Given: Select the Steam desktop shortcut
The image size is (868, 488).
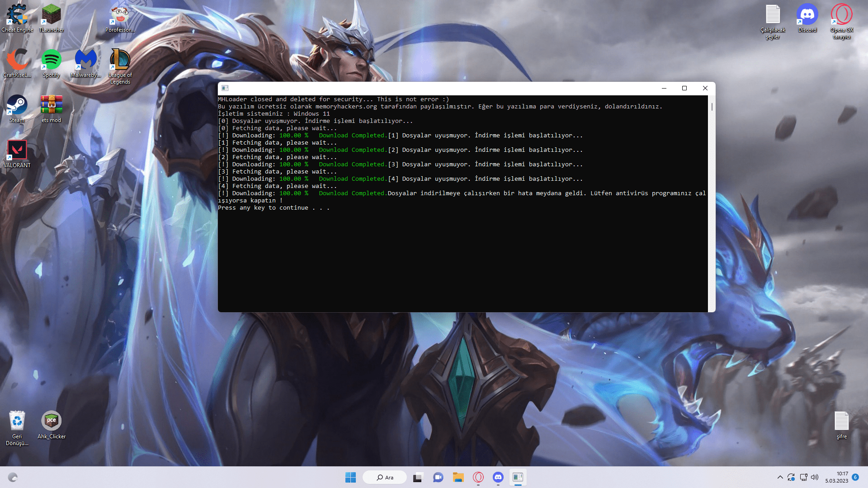Looking at the screenshot, I should [x=17, y=108].
